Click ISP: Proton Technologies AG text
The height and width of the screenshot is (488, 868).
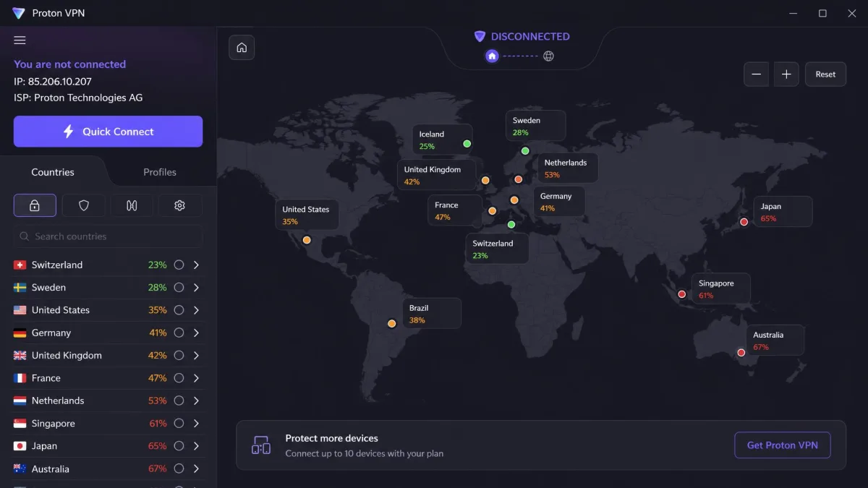coord(78,98)
